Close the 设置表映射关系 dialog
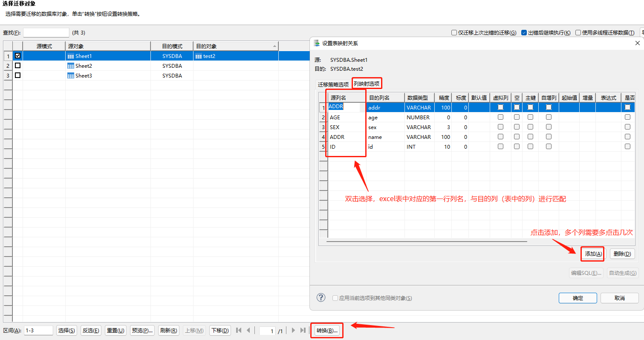The image size is (644, 340). point(638,43)
